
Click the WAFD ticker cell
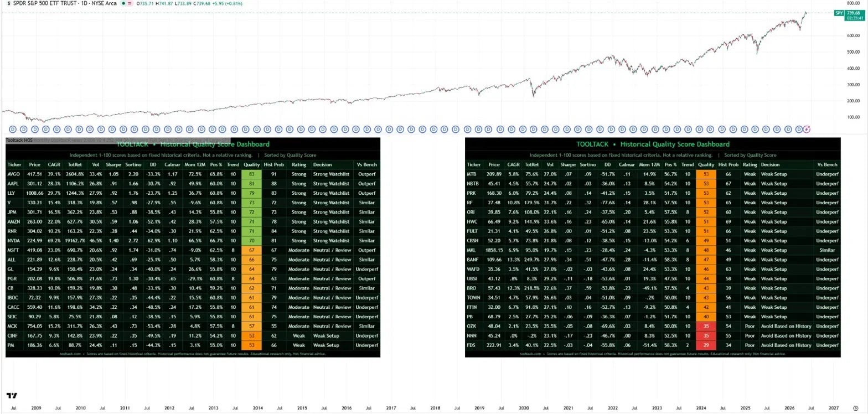coord(474,268)
